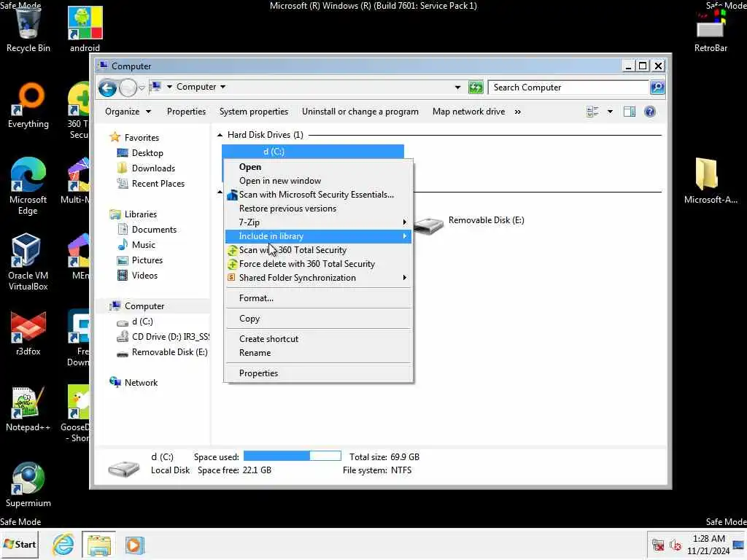Click System properties toolbar button
The width and height of the screenshot is (747, 560).
(x=253, y=112)
